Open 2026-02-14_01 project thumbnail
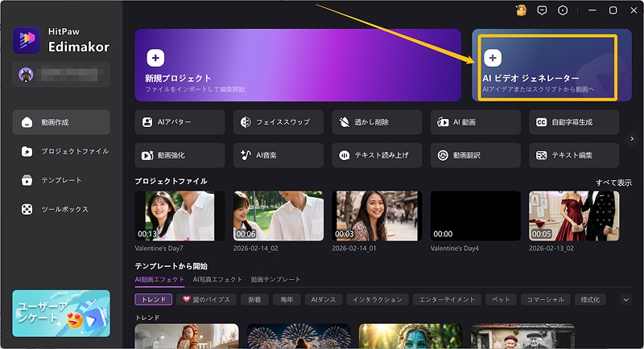Image resolution: width=644 pixels, height=349 pixels. tap(377, 216)
